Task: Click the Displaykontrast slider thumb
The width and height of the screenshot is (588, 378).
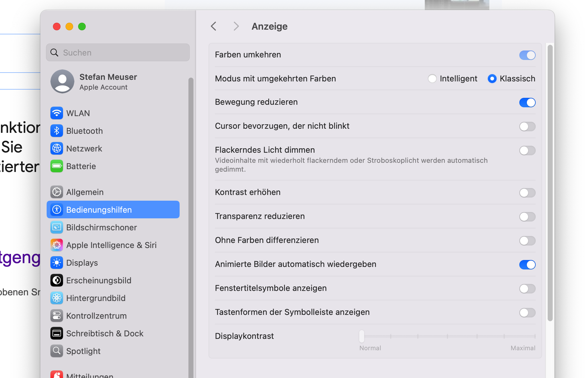Action: (362, 336)
